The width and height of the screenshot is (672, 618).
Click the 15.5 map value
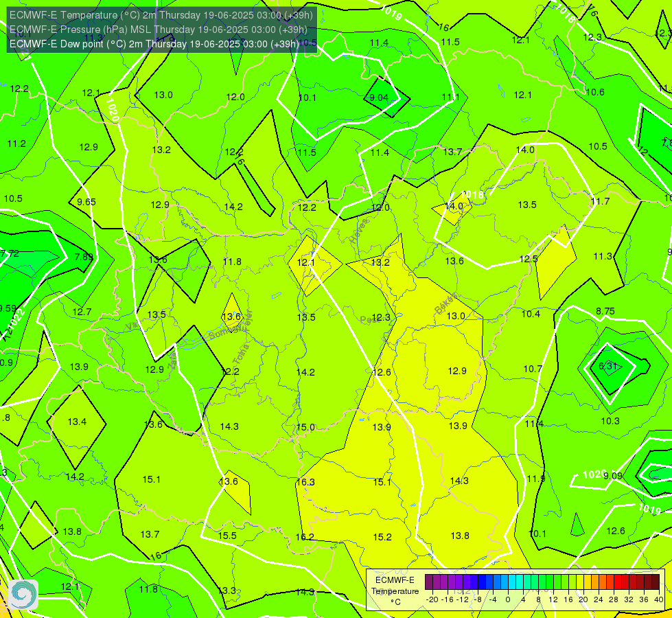228,536
